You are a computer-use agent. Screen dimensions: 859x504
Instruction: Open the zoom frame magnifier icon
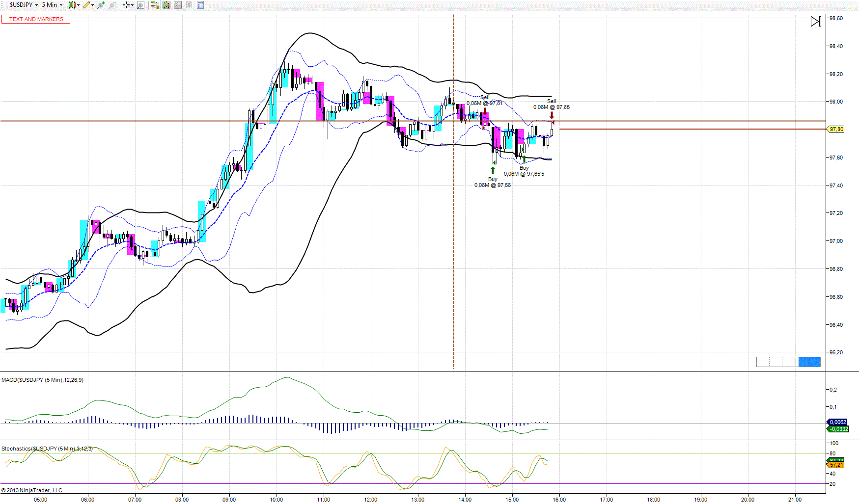[140, 5]
